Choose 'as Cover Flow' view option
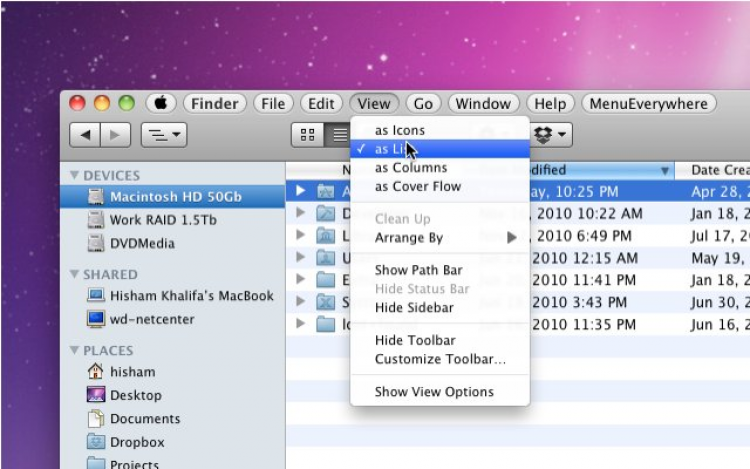This screenshot has height=469, width=750. pos(440,186)
